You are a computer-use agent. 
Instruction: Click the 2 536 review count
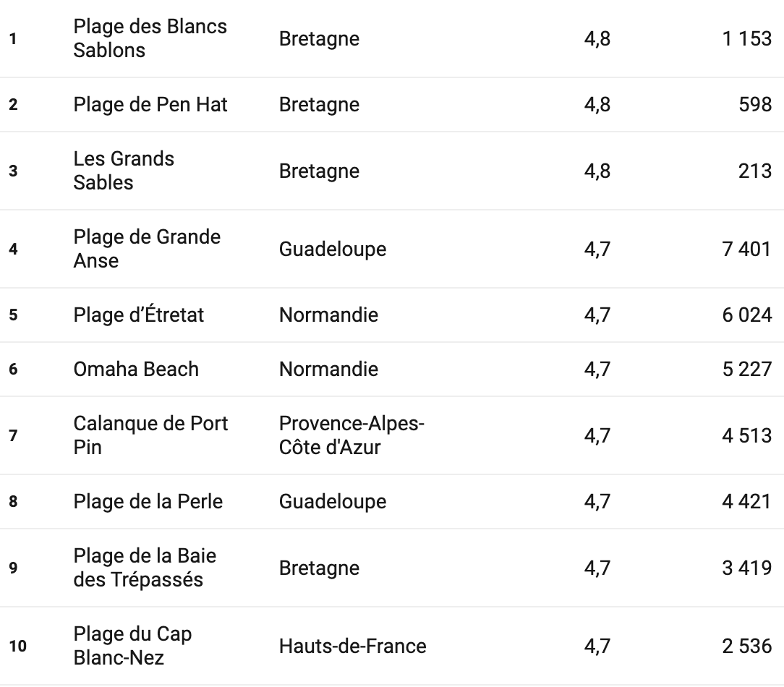pos(746,646)
